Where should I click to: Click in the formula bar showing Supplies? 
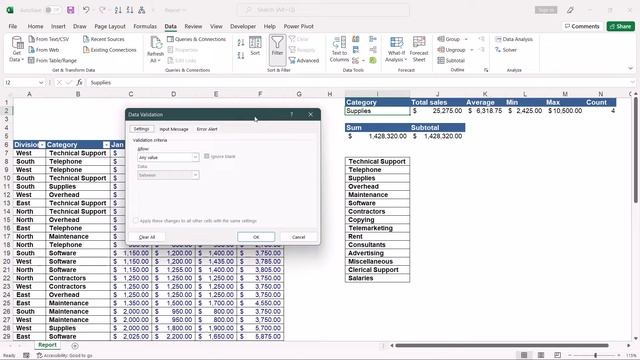coord(359,82)
